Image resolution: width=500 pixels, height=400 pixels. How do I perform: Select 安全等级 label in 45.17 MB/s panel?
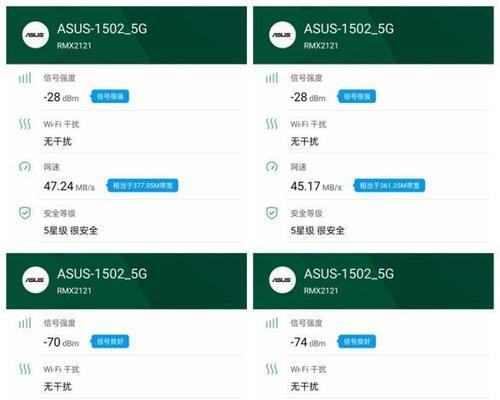307,213
